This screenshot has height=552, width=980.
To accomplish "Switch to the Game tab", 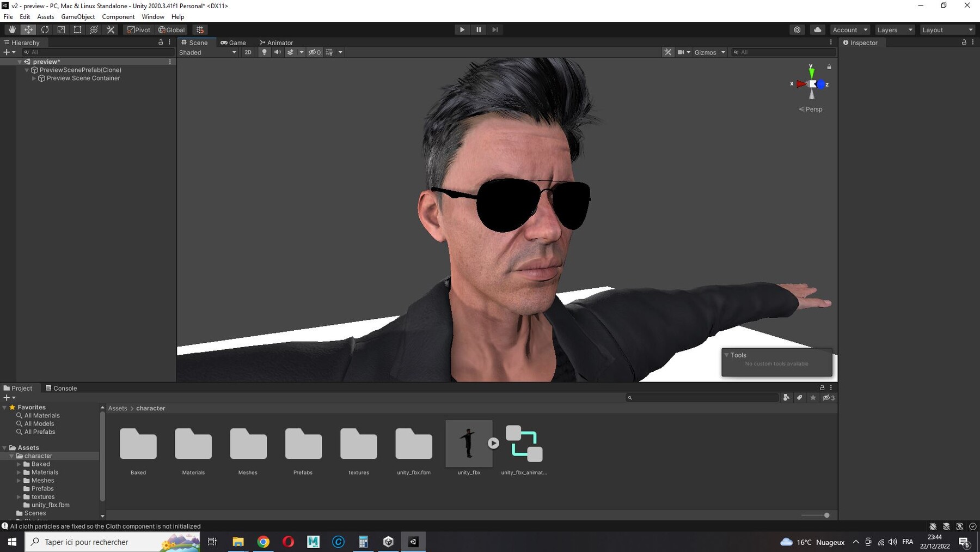I will pos(234,42).
